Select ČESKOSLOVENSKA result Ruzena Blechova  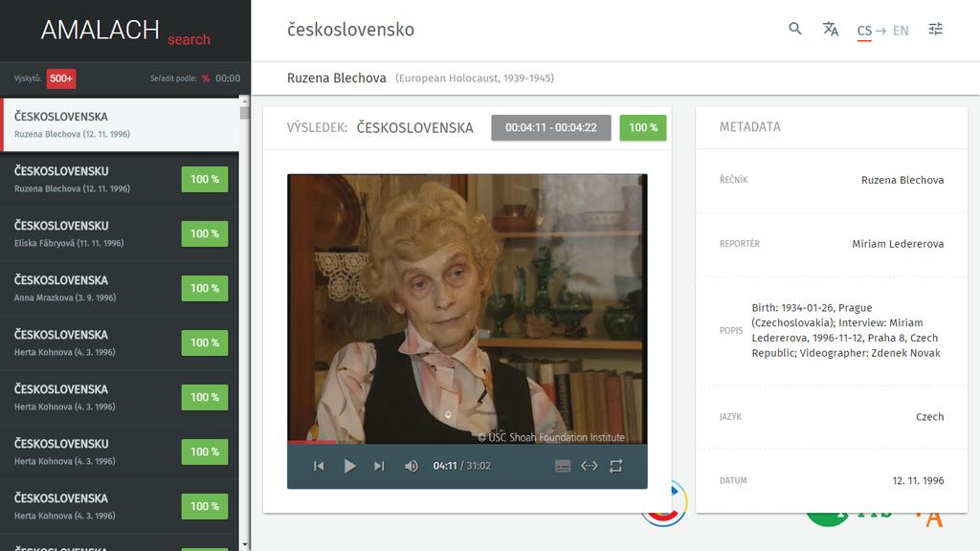coord(120,124)
